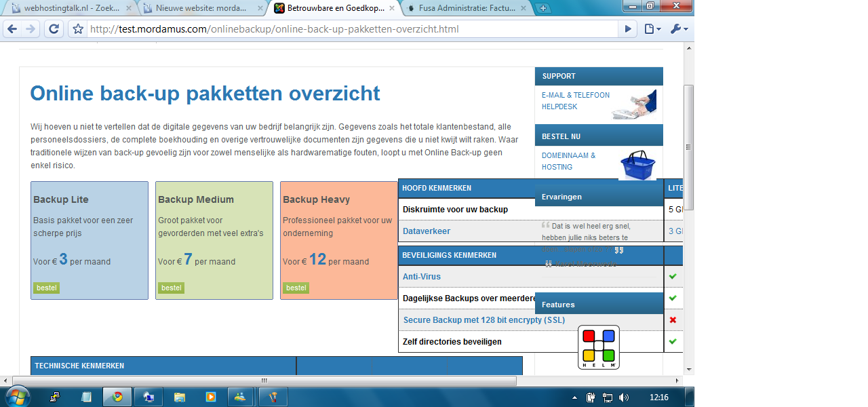Switch to the webhostingtalk.nl tab
The width and height of the screenshot is (868, 407).
click(68, 8)
